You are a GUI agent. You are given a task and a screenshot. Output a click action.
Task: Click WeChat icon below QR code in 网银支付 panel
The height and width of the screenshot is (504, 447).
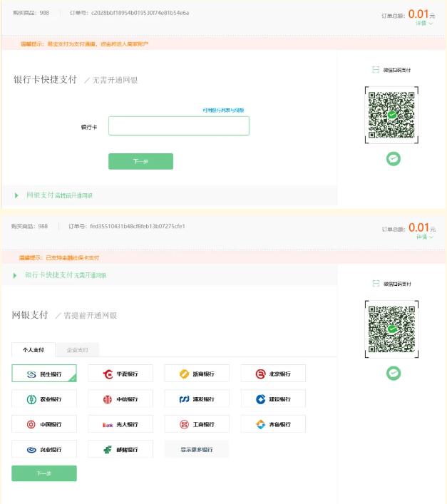(393, 373)
